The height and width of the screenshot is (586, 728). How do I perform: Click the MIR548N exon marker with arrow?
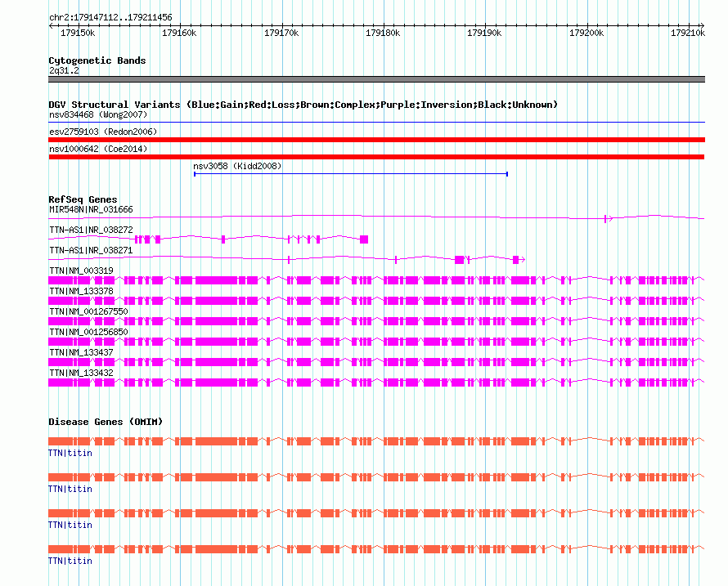[x=609, y=218]
